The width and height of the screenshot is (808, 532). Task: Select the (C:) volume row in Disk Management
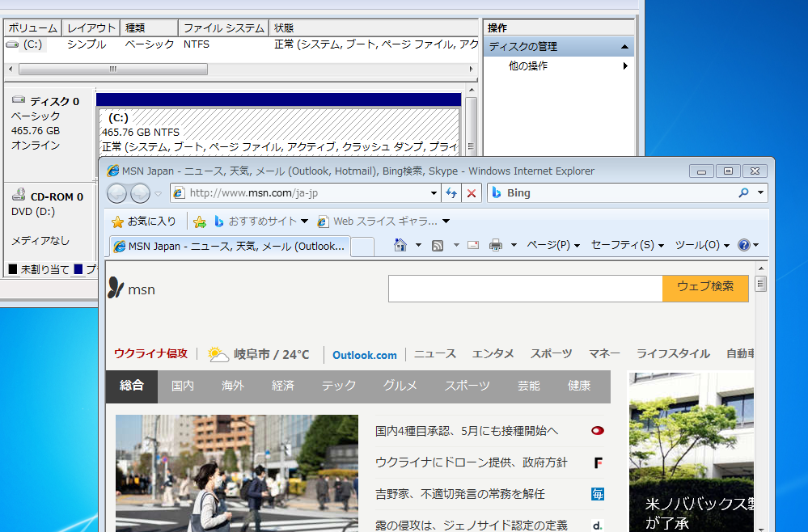241,44
